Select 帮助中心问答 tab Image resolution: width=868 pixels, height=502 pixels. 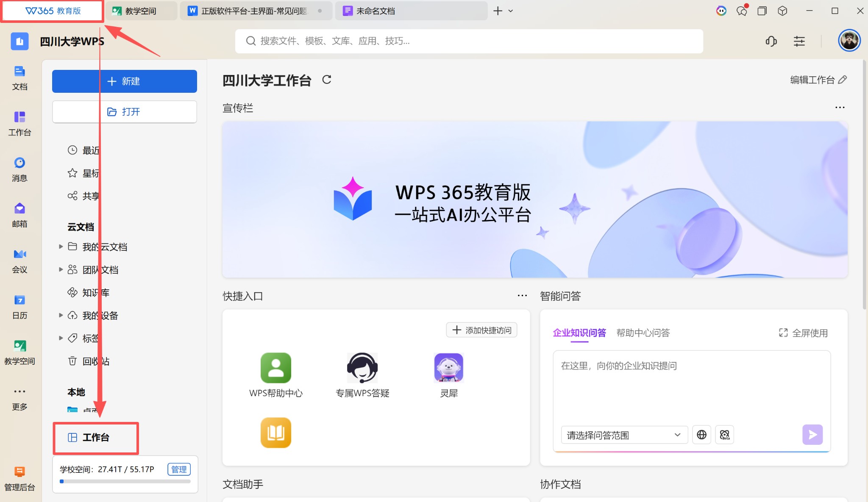pyautogui.click(x=643, y=333)
